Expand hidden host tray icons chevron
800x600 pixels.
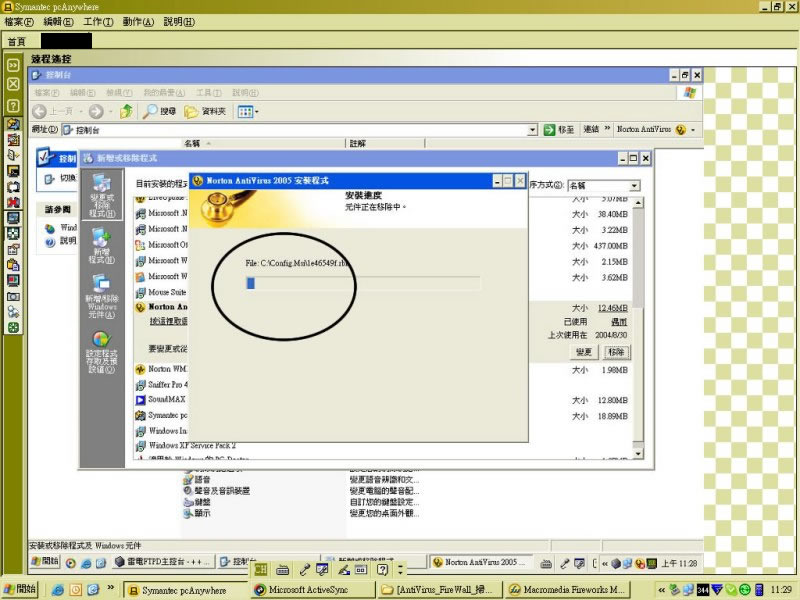click(x=662, y=590)
